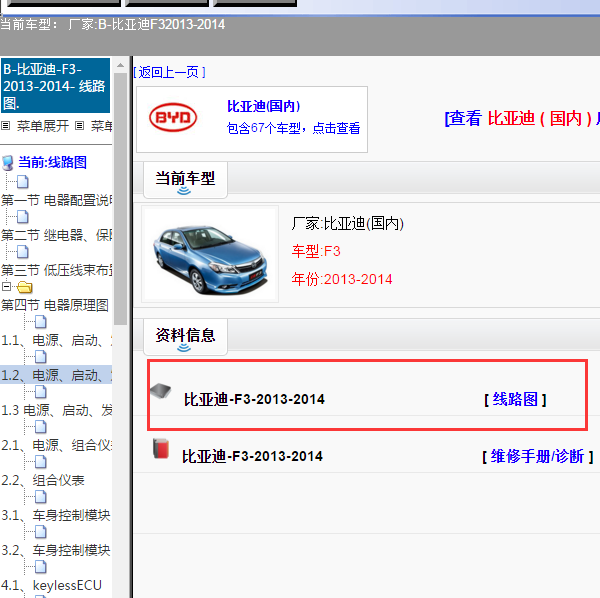Click the 车型:F3 text
Image resolution: width=600 pixels, height=598 pixels.
[316, 251]
